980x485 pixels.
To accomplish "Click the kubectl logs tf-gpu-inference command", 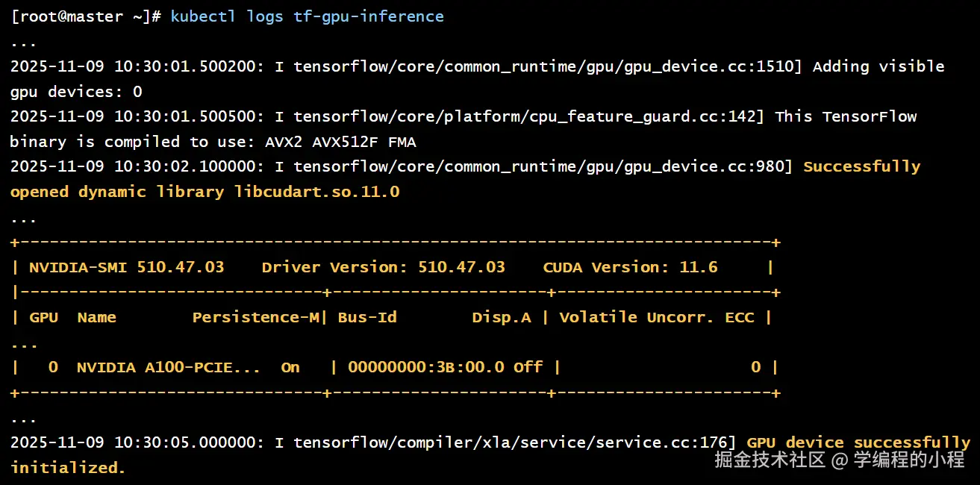I will pyautogui.click(x=307, y=16).
